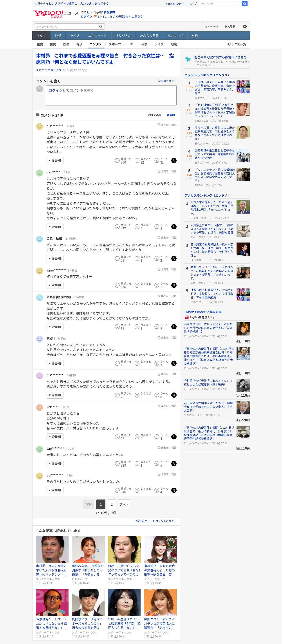This screenshot has width=282, height=644.
Task: Open ranking article 【推しの子】実写化
Action: point(212,294)
